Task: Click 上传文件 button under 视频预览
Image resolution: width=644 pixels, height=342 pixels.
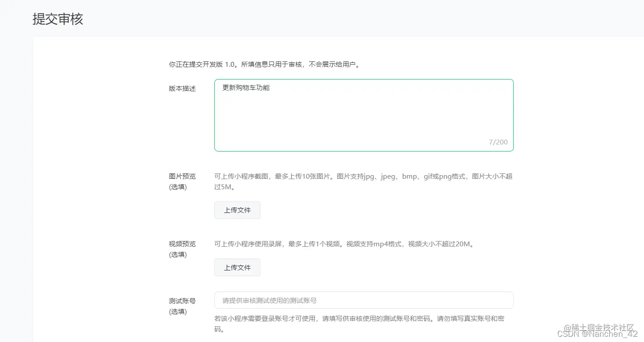Action: pos(237,267)
